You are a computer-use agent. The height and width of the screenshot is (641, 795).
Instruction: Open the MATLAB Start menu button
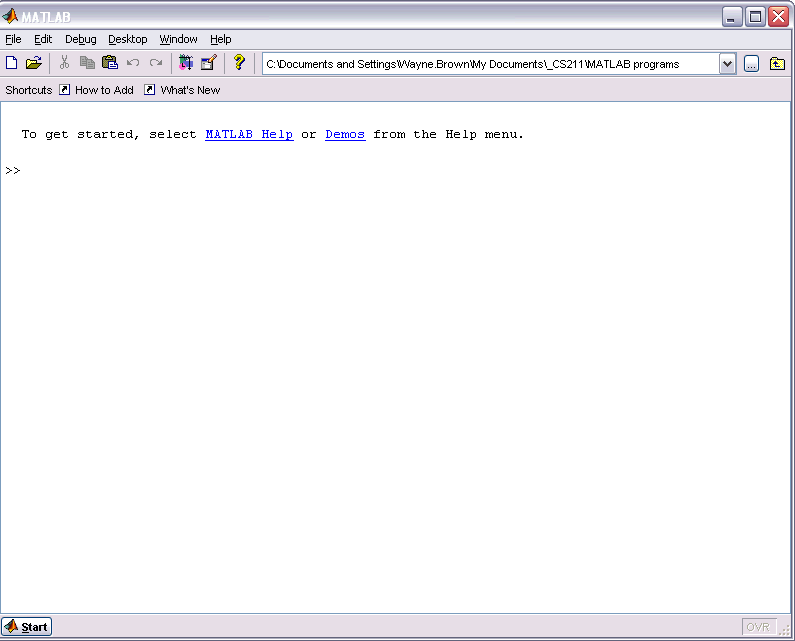coord(27,627)
